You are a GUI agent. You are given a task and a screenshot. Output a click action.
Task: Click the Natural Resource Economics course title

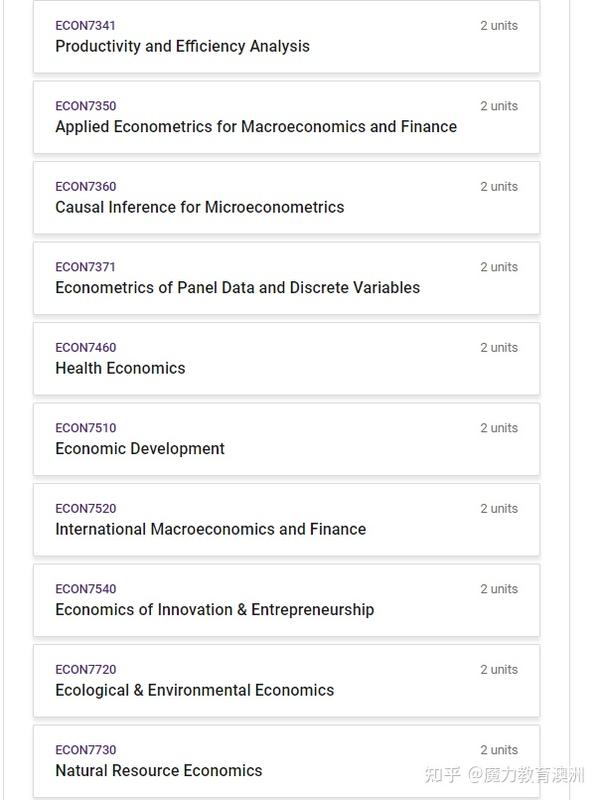(x=159, y=771)
